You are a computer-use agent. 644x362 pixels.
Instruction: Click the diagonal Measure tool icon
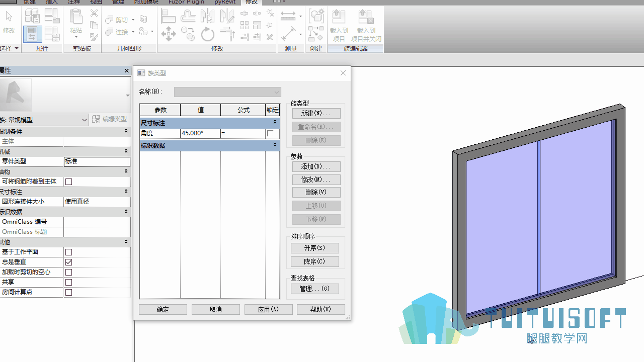(288, 34)
